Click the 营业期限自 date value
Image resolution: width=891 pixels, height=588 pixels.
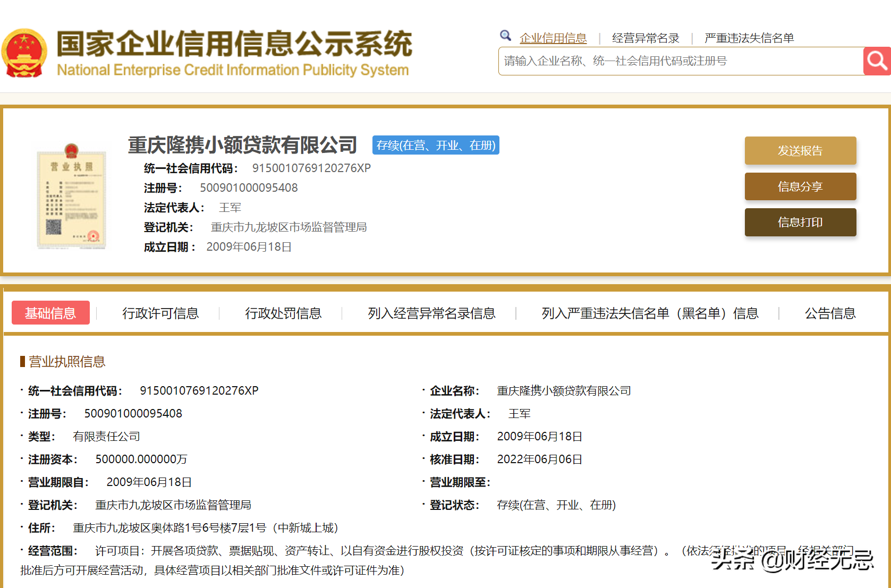pyautogui.click(x=149, y=482)
